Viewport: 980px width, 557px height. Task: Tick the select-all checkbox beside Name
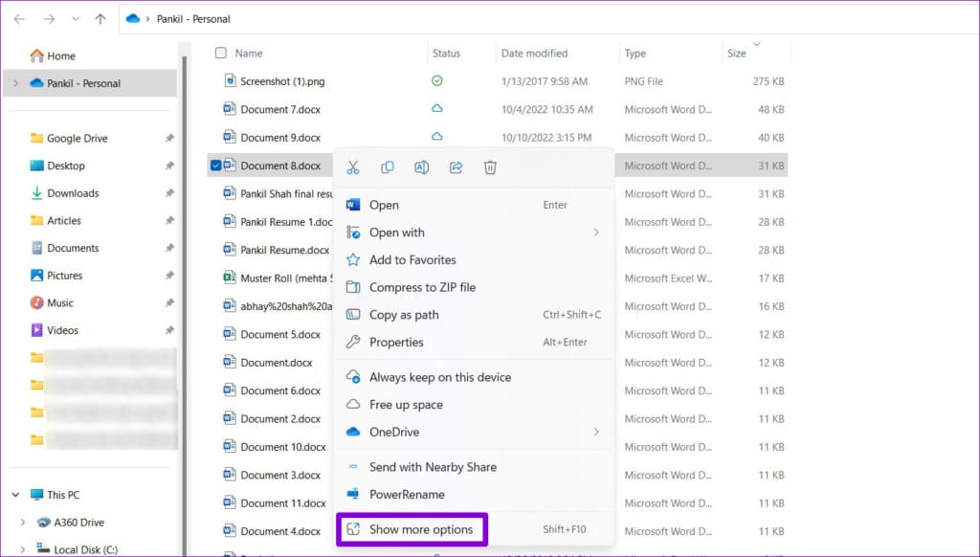221,54
